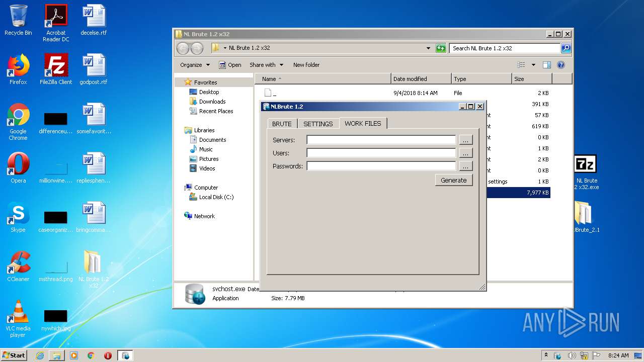The image size is (644, 362).
Task: Browse for Servers file
Action: tap(466, 140)
